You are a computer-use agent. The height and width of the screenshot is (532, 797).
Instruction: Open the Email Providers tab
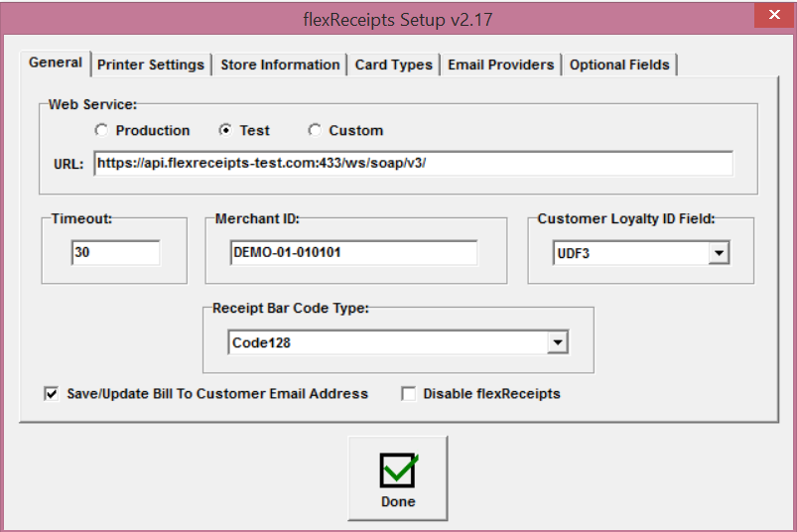(500, 66)
